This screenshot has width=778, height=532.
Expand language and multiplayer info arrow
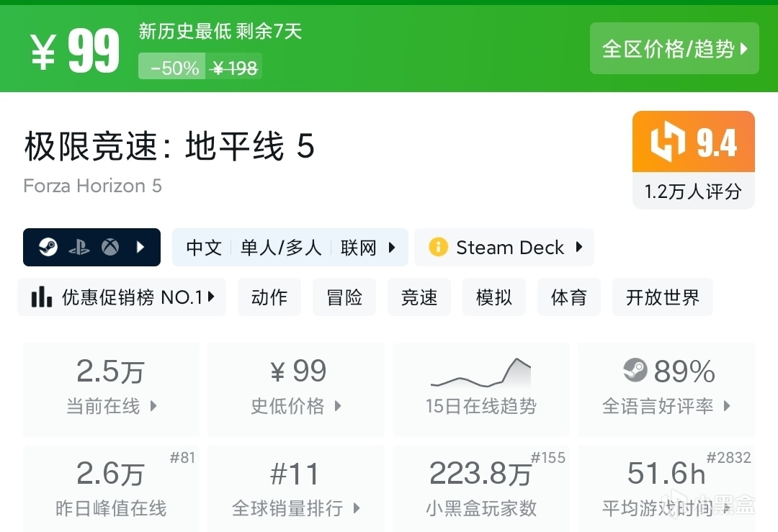pyautogui.click(x=393, y=248)
